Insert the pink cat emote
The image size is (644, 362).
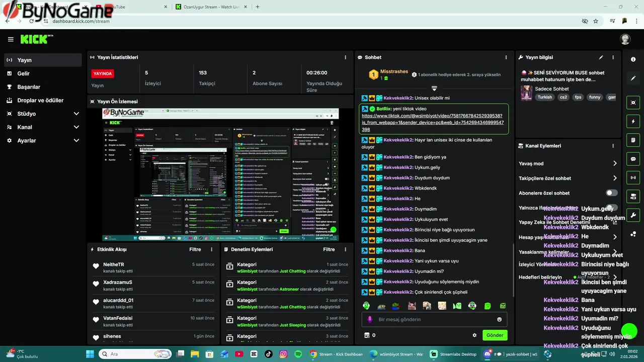click(412, 306)
